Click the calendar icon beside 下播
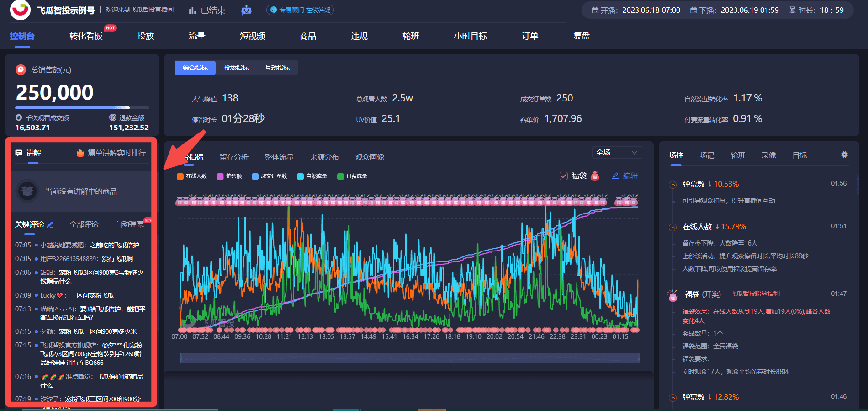Image resolution: width=868 pixels, height=411 pixels. click(693, 10)
